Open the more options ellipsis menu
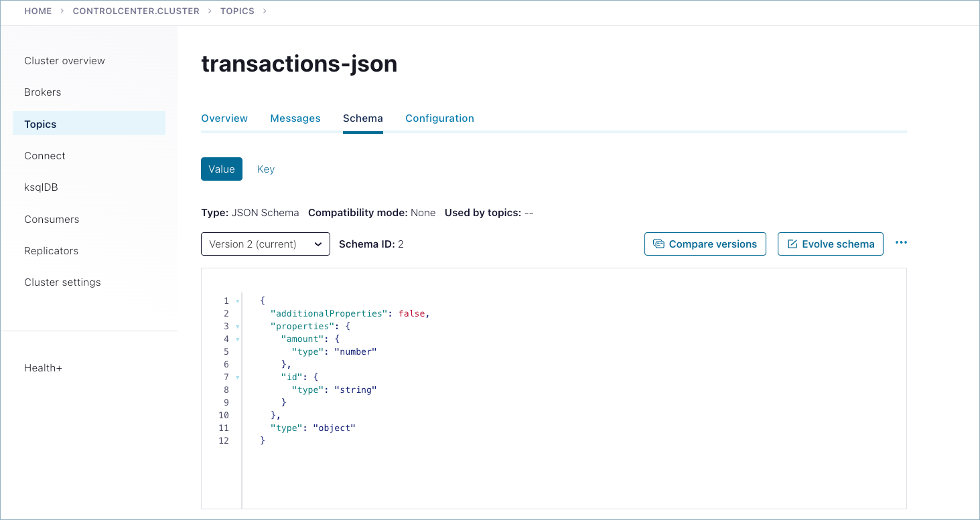Image resolution: width=980 pixels, height=520 pixels. tap(901, 243)
